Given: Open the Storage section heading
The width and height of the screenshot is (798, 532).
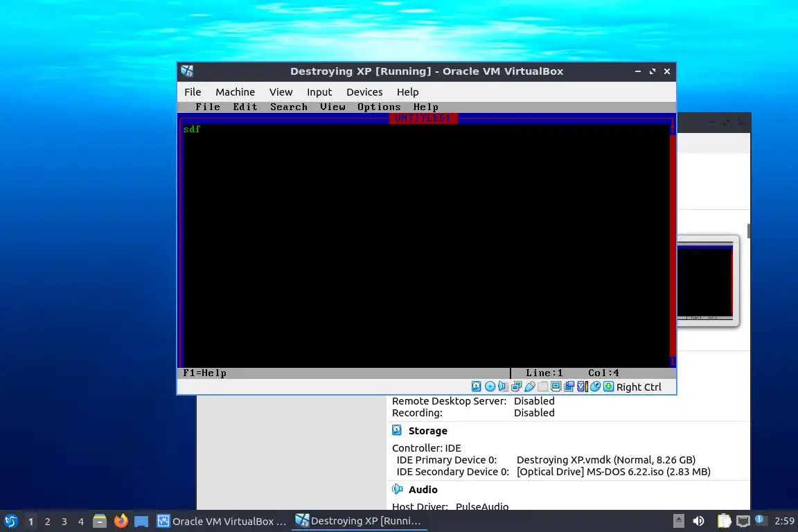Looking at the screenshot, I should point(428,431).
